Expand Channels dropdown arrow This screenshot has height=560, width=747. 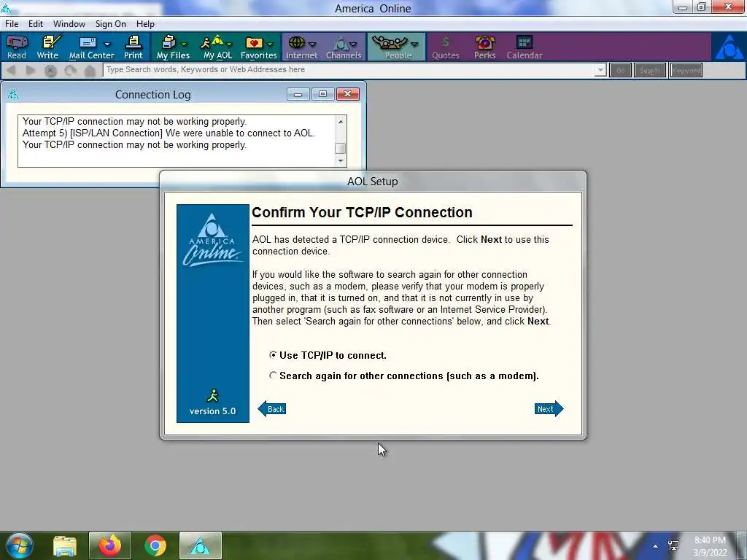tap(353, 44)
